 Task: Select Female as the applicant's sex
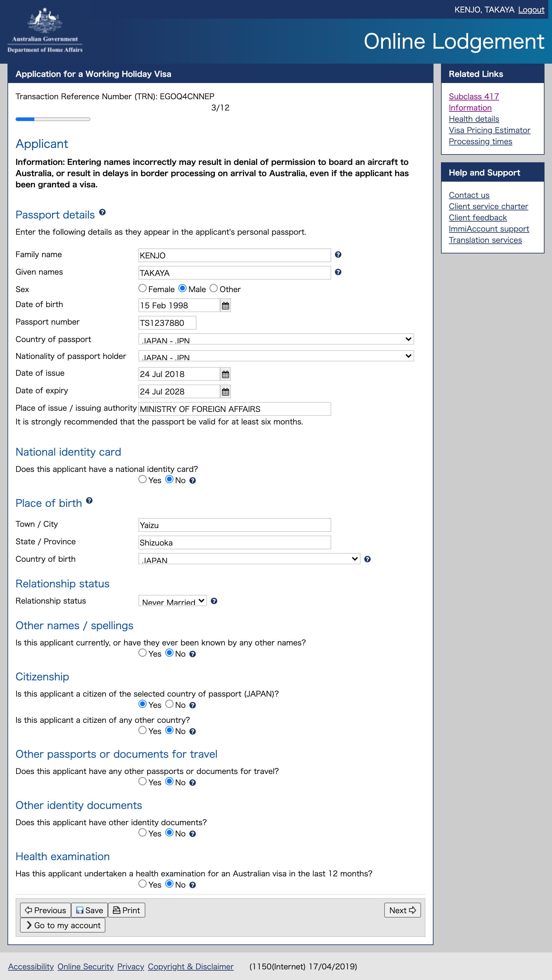[x=143, y=288]
